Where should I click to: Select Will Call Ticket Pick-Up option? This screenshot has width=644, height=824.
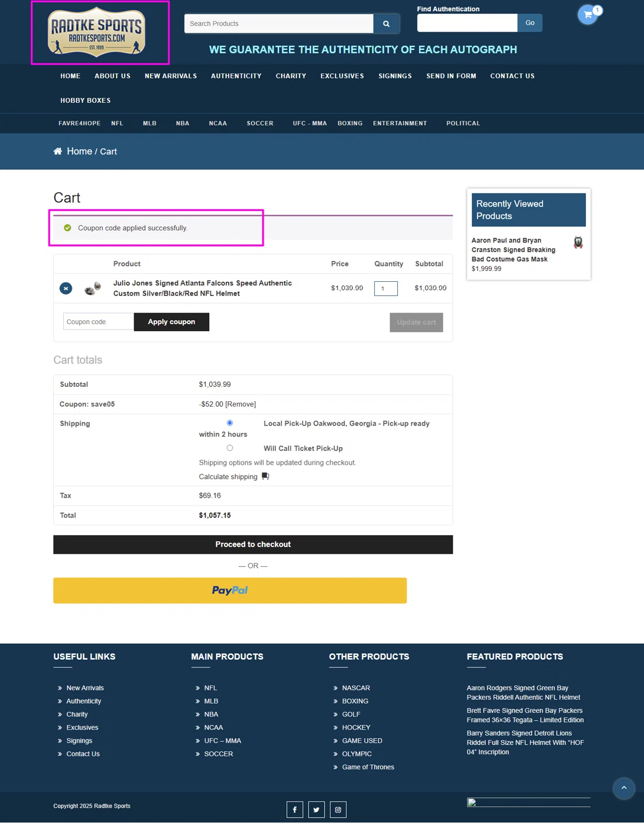click(x=230, y=448)
